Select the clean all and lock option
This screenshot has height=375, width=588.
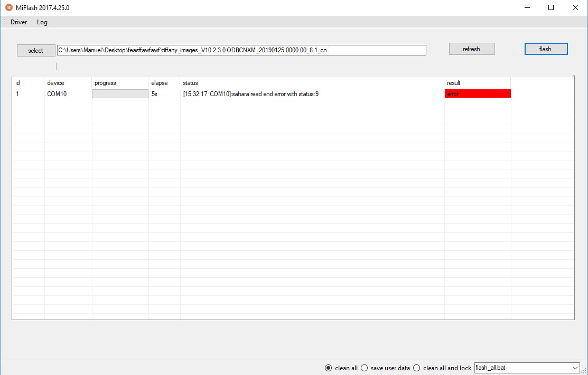click(x=442, y=368)
